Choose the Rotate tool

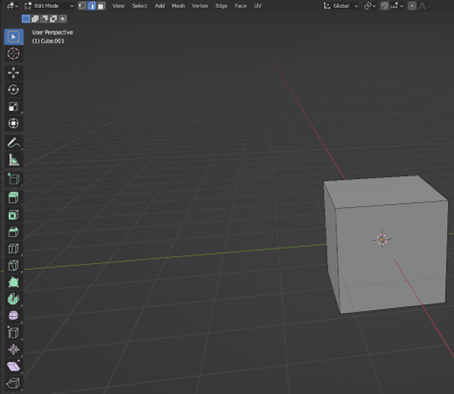point(13,90)
